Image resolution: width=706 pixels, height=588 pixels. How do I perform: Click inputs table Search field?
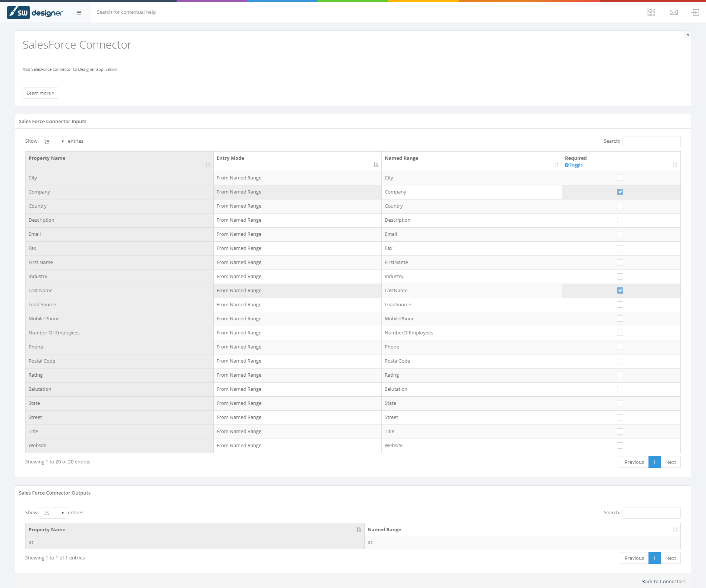[651, 142]
